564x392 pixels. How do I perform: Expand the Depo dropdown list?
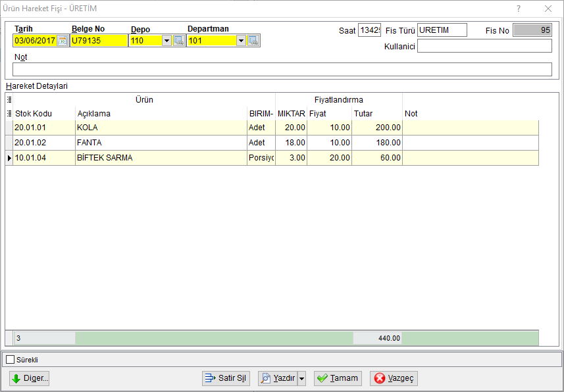coord(167,41)
